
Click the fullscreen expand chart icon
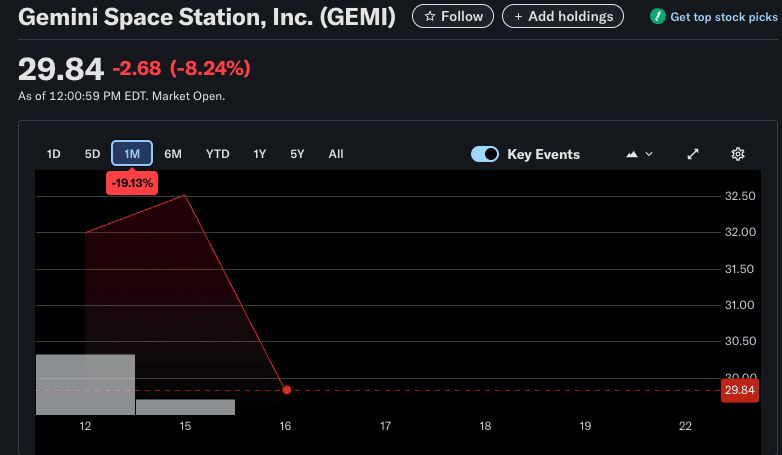693,154
